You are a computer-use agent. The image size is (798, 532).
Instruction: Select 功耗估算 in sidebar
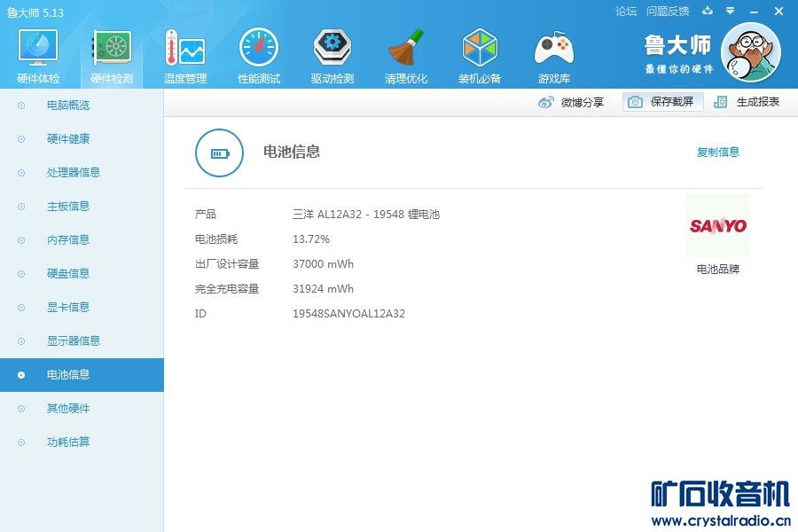tap(82, 442)
